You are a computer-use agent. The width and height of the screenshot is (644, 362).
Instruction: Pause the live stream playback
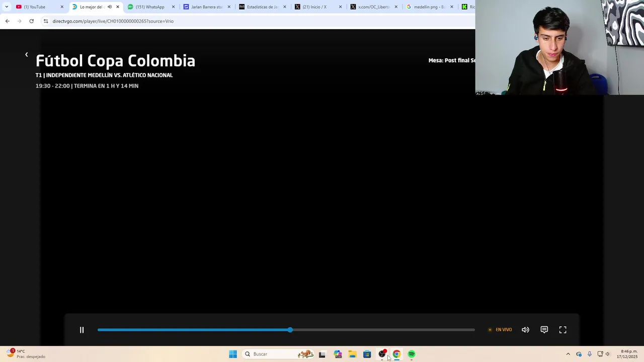coord(82,330)
